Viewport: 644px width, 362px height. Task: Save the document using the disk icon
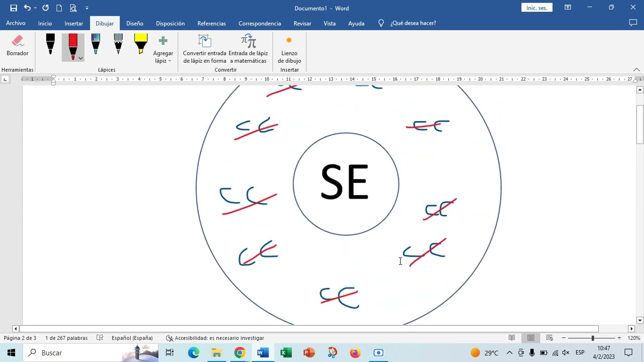[14, 8]
